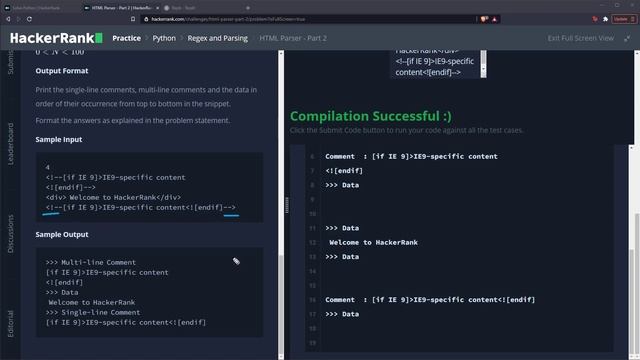Reload the page with the refresh icon
The image size is (640, 360).
(x=29, y=19)
